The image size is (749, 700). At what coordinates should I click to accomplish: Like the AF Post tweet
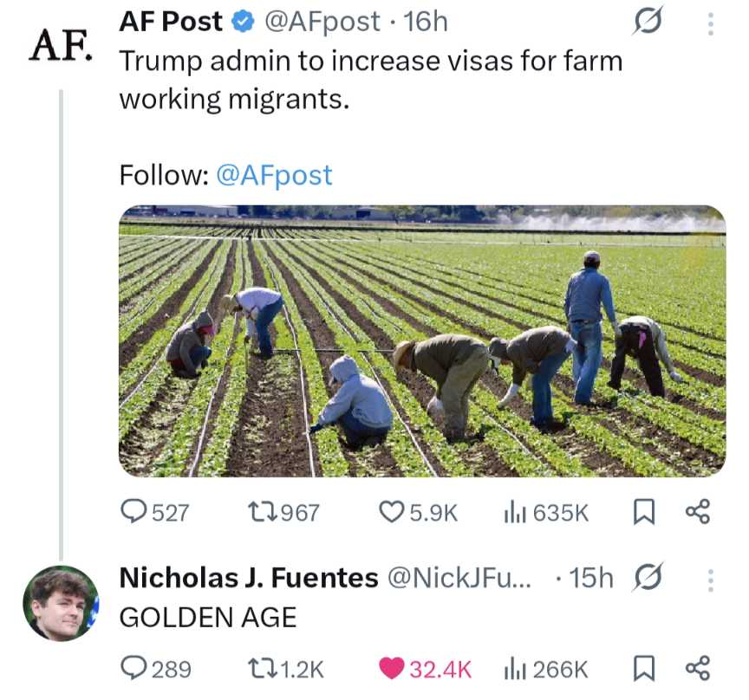393,512
